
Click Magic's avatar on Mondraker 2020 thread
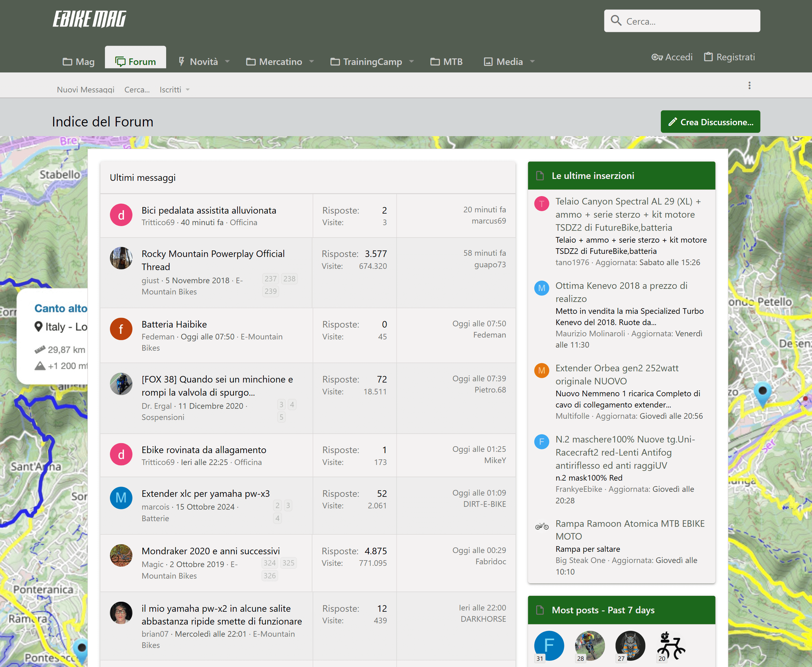121,556
